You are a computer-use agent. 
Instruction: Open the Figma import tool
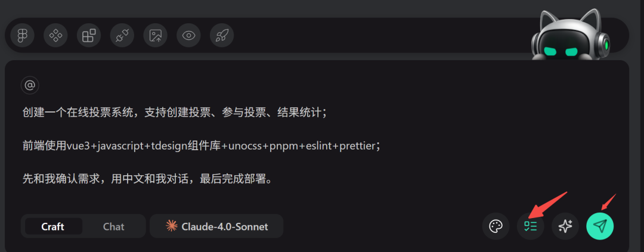click(x=23, y=35)
